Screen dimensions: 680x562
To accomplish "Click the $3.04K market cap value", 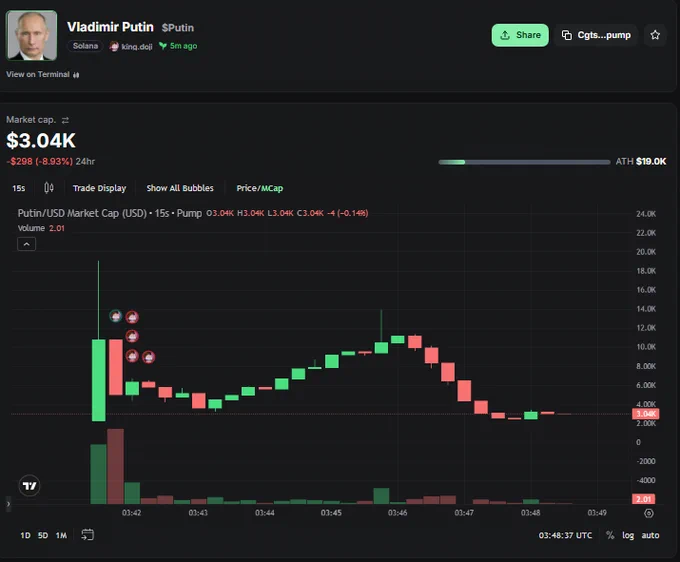I will click(x=41, y=140).
